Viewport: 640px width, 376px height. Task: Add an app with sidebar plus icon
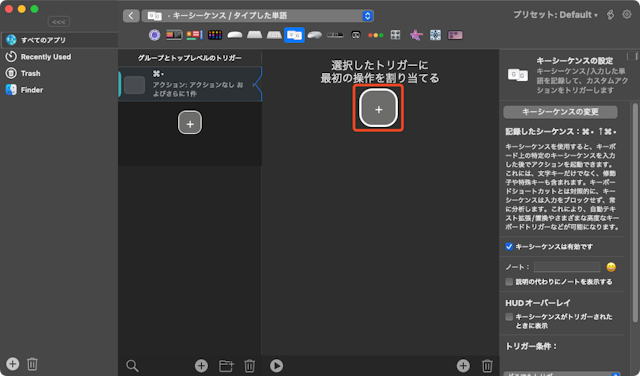pyautogui.click(x=13, y=364)
